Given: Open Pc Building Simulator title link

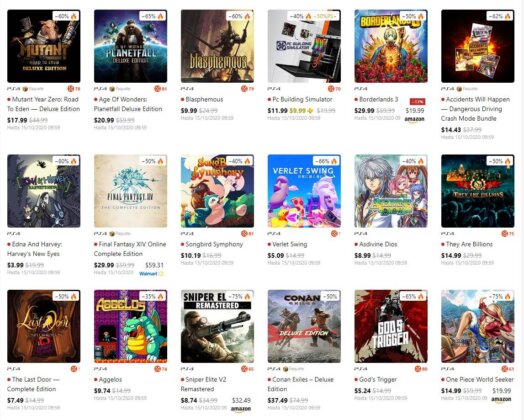Looking at the screenshot, I should point(302,99).
